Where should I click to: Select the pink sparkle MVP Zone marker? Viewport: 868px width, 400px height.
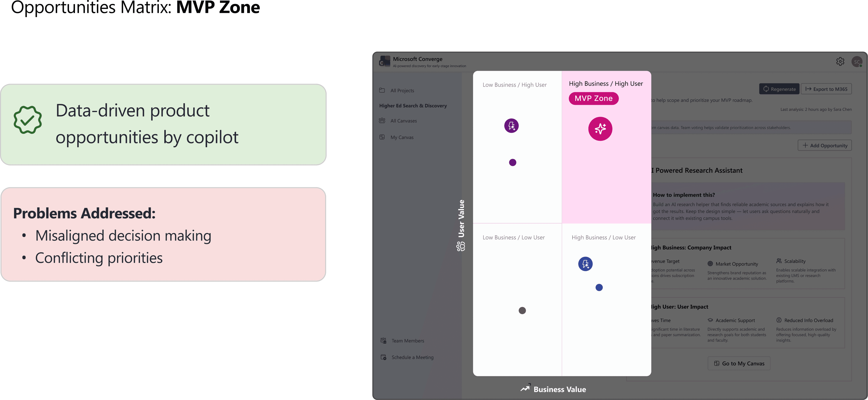click(600, 129)
